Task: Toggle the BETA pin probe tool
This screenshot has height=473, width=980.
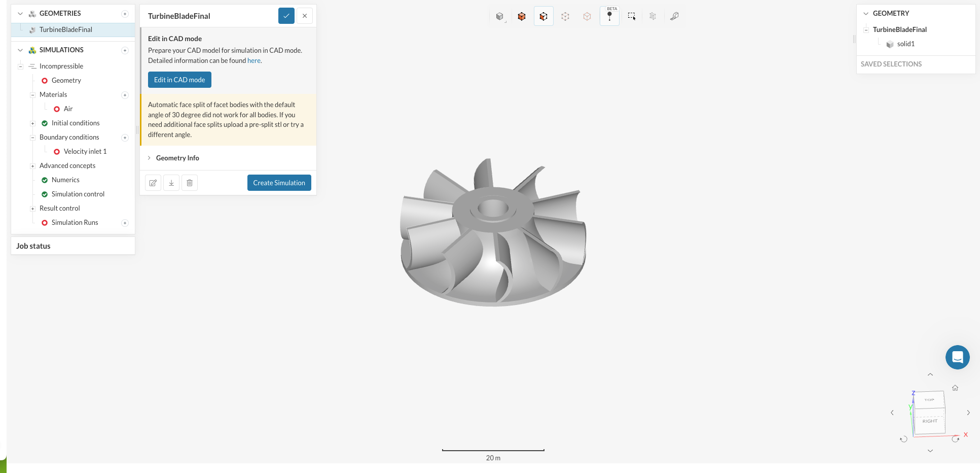Action: click(609, 16)
